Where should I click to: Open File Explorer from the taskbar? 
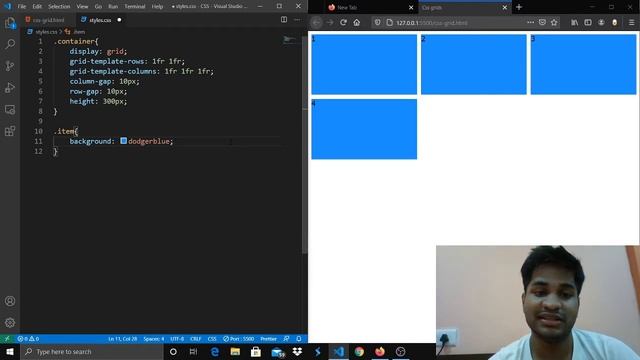coord(235,351)
